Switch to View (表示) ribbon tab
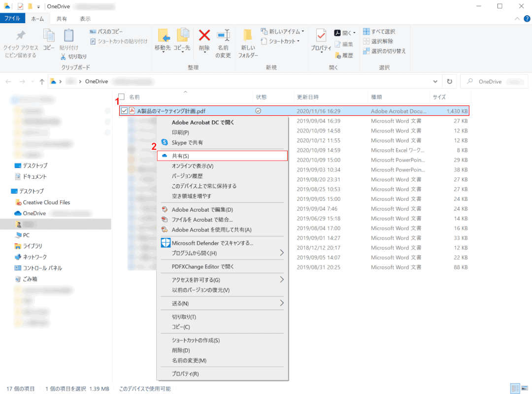This screenshot has height=394, width=532. coord(85,19)
